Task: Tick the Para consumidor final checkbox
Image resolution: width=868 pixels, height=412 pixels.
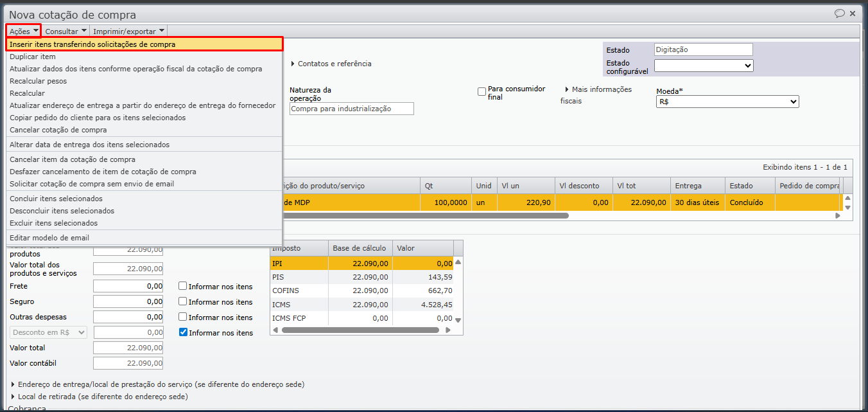Action: click(482, 92)
